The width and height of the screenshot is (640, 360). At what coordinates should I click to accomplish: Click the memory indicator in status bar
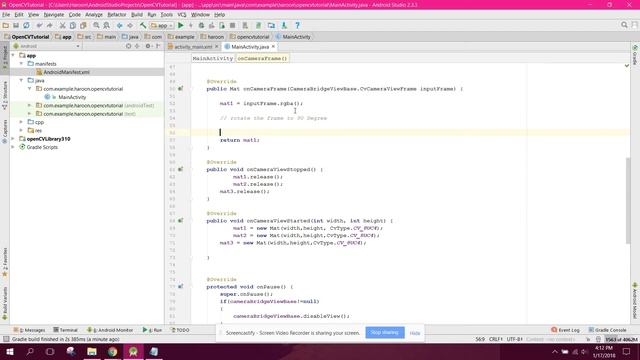tap(621, 339)
